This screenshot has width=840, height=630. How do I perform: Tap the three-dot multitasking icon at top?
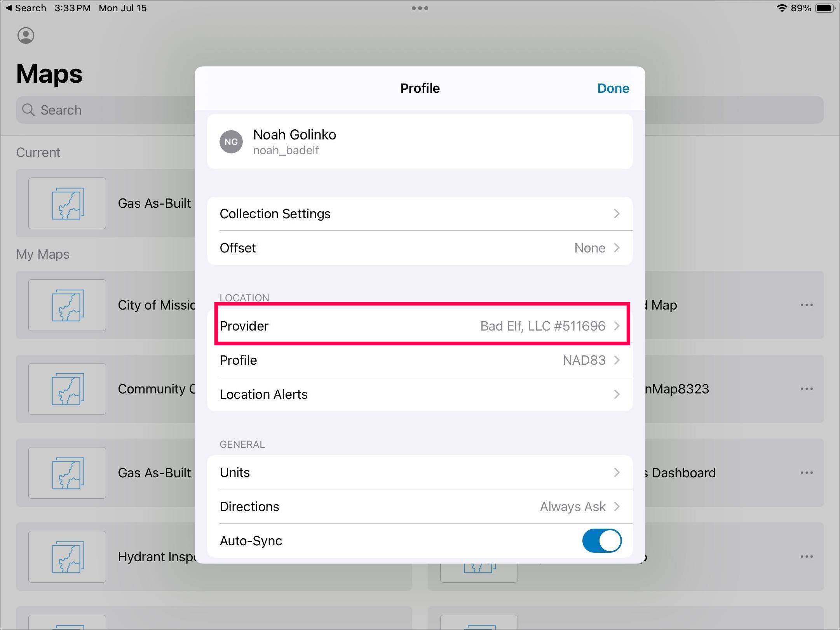[x=420, y=8]
